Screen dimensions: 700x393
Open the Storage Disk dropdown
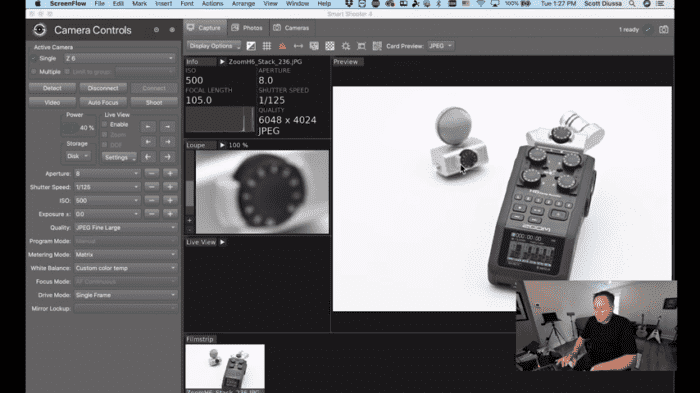click(x=78, y=156)
